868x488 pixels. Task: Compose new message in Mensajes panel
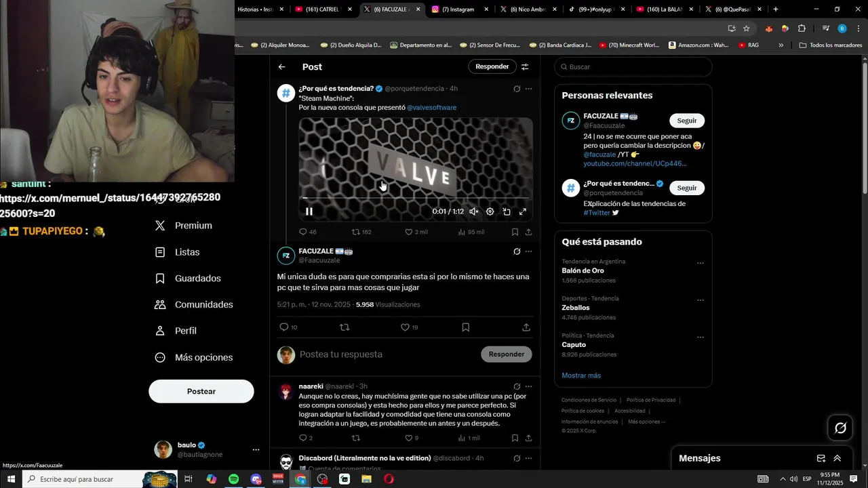[821, 458]
